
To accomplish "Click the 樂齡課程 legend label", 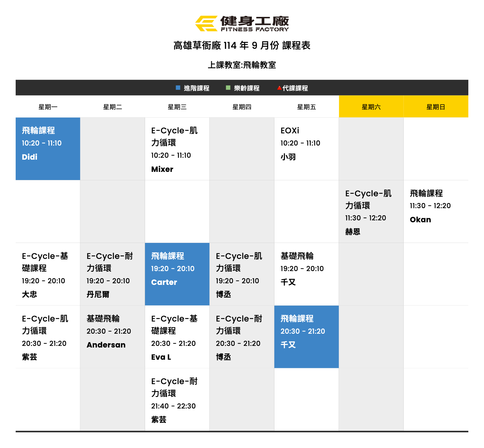I will coord(247,88).
